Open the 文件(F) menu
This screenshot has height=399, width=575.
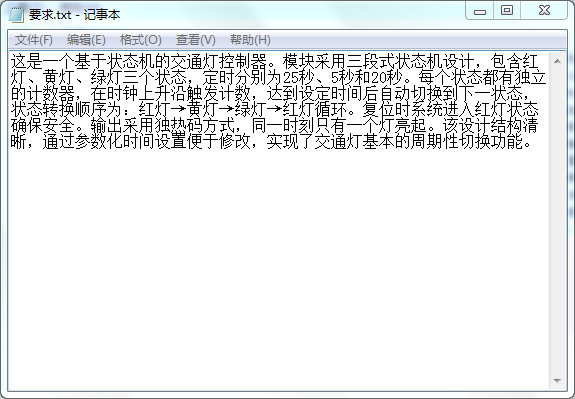pos(34,40)
